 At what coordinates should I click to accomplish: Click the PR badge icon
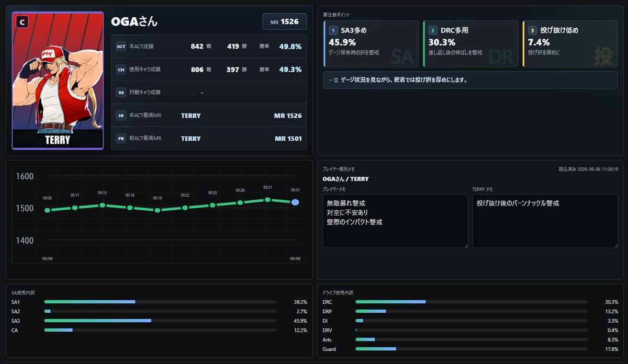pos(121,139)
